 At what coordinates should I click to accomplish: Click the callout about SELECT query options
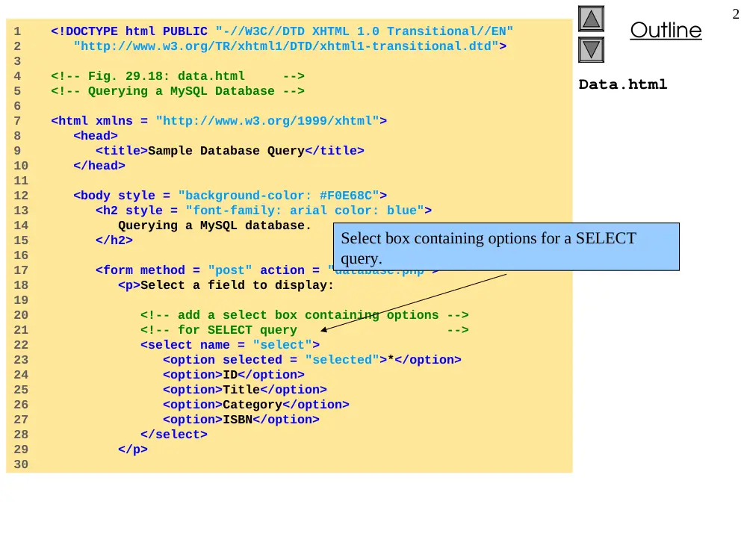506,246
